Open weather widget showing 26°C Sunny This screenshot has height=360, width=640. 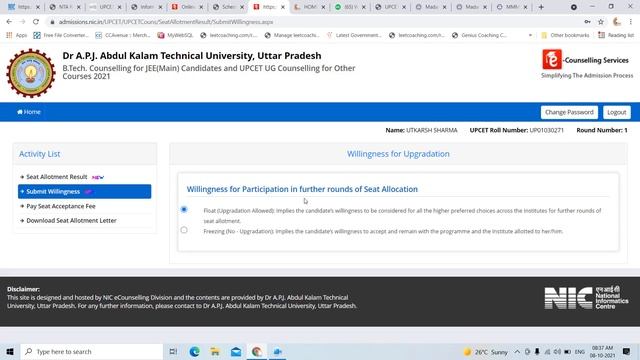486,352
